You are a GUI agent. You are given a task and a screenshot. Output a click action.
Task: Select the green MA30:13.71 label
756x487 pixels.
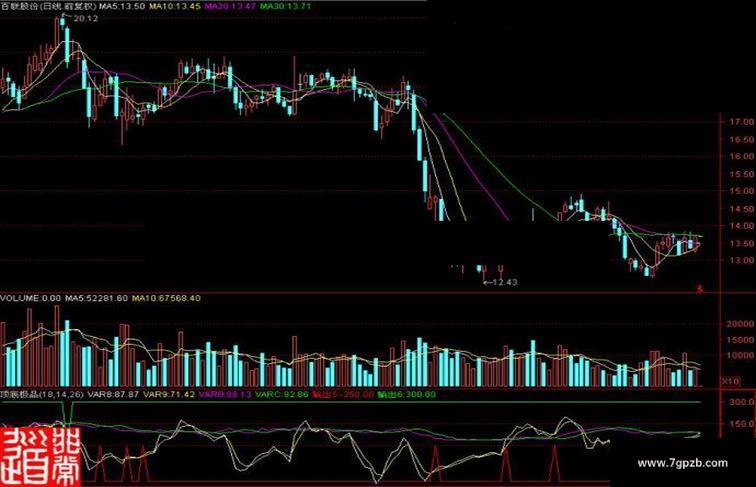click(x=285, y=6)
